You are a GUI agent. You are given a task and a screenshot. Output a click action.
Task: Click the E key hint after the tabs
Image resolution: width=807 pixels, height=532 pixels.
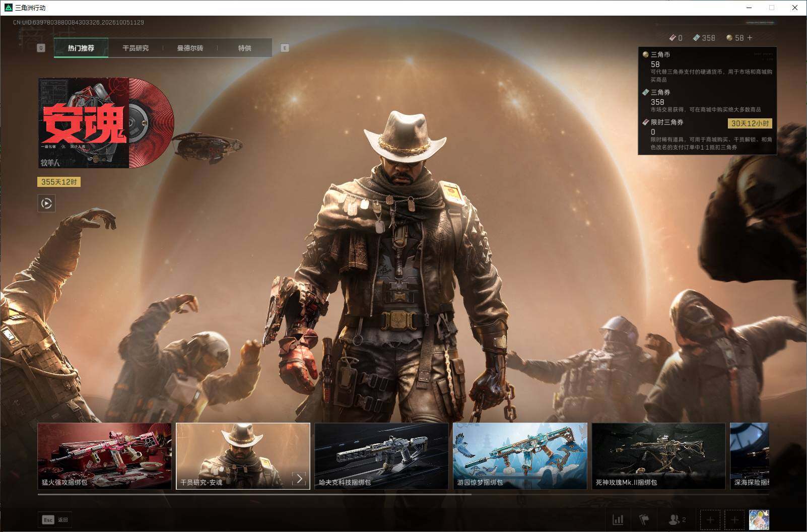point(285,48)
